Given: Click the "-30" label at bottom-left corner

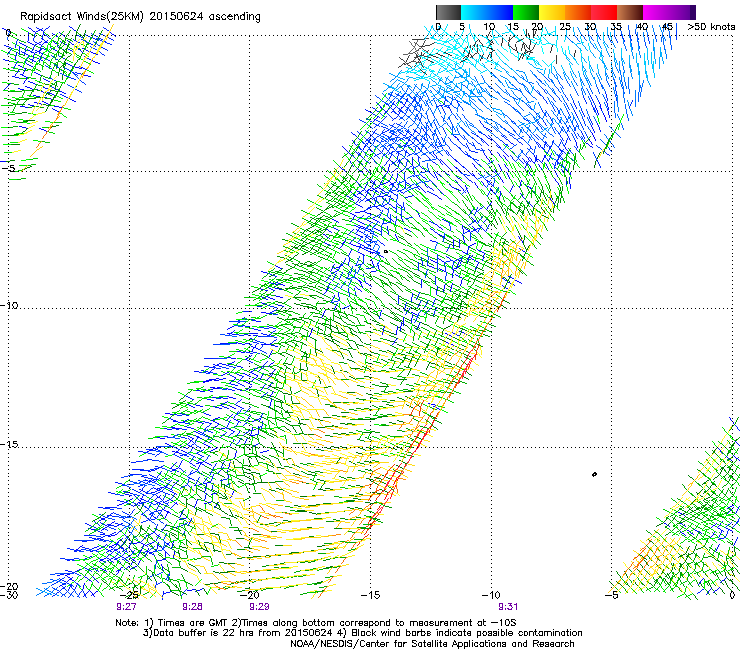Looking at the screenshot, I should pos(9,595).
